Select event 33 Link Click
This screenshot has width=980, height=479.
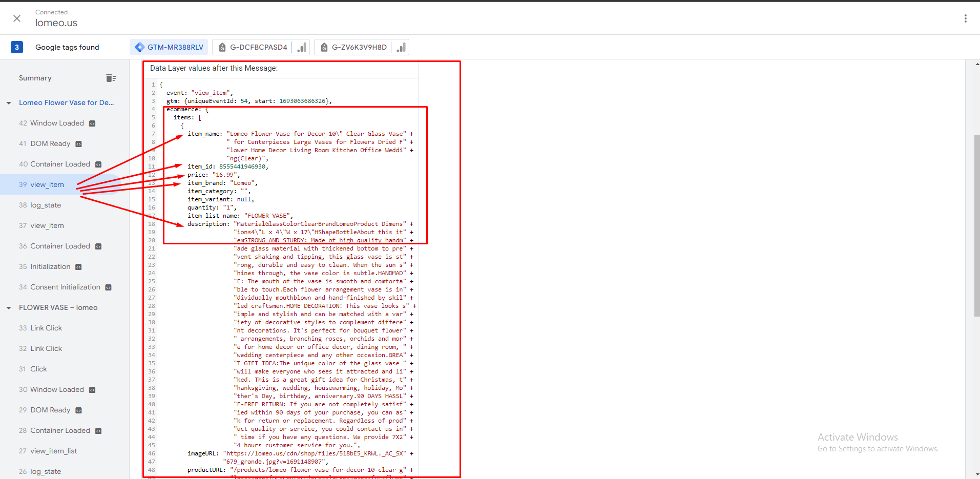point(46,328)
